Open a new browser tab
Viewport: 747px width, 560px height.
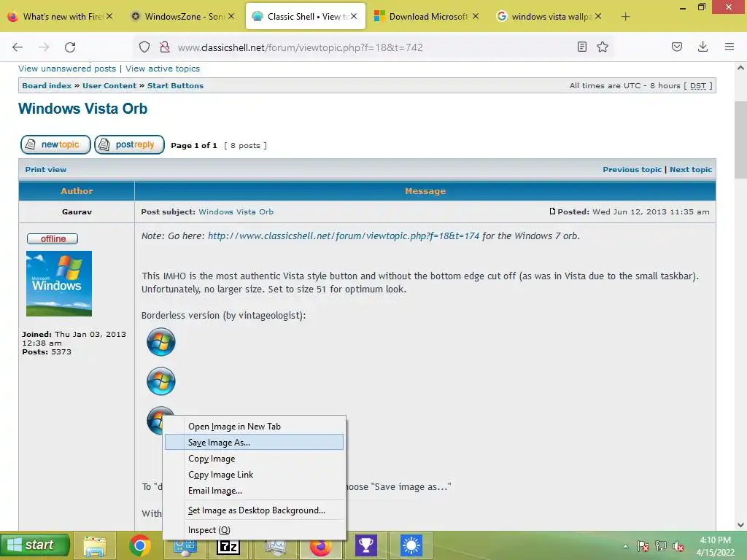(x=625, y=17)
